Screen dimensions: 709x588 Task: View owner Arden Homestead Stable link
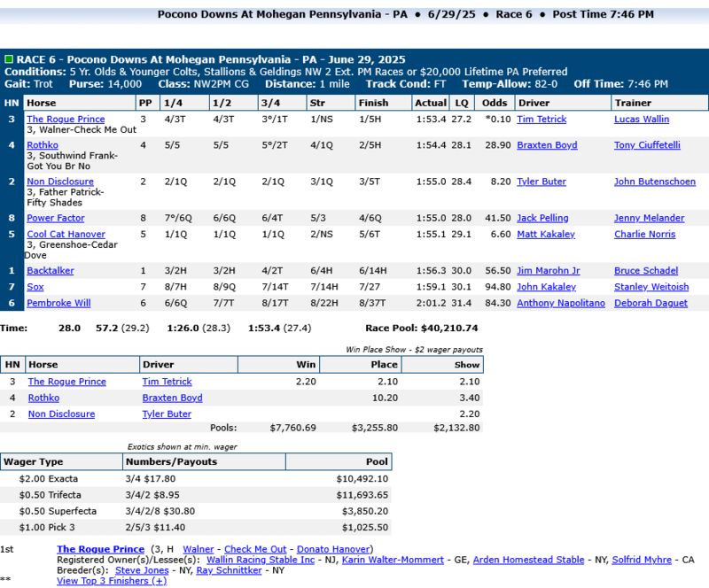(528, 560)
